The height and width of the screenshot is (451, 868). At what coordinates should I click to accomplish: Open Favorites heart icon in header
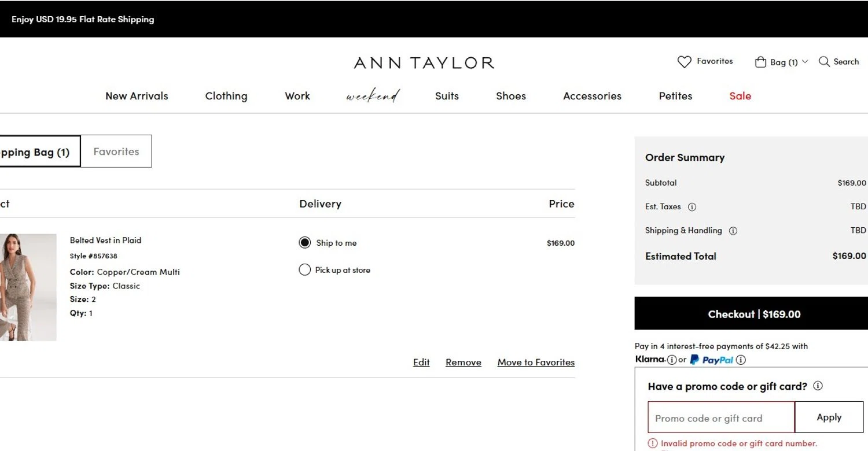(x=684, y=62)
